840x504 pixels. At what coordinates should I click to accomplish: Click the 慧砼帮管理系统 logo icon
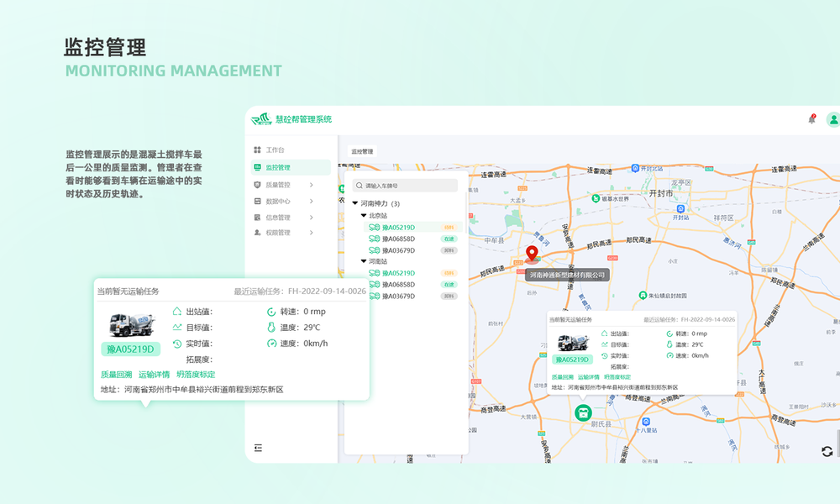coord(261,119)
